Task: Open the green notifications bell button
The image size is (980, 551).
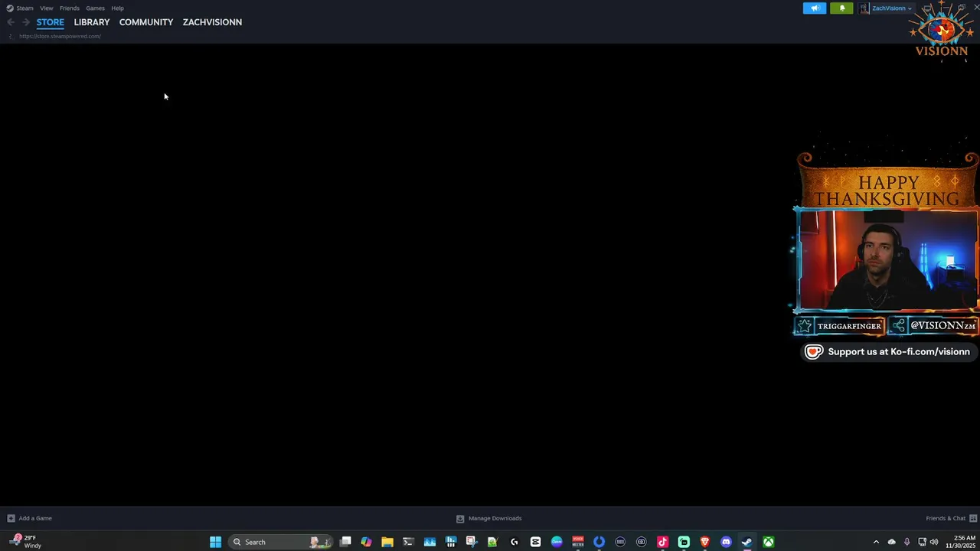Action: click(x=841, y=8)
